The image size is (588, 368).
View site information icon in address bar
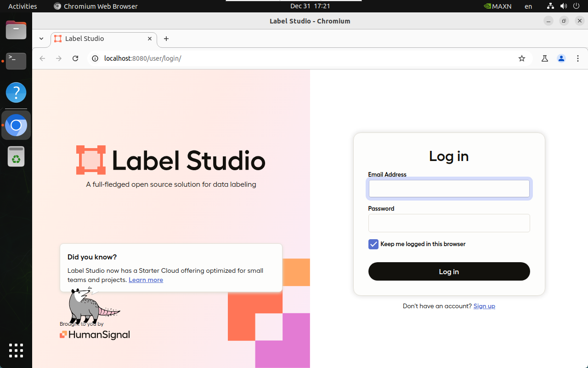(x=95, y=58)
